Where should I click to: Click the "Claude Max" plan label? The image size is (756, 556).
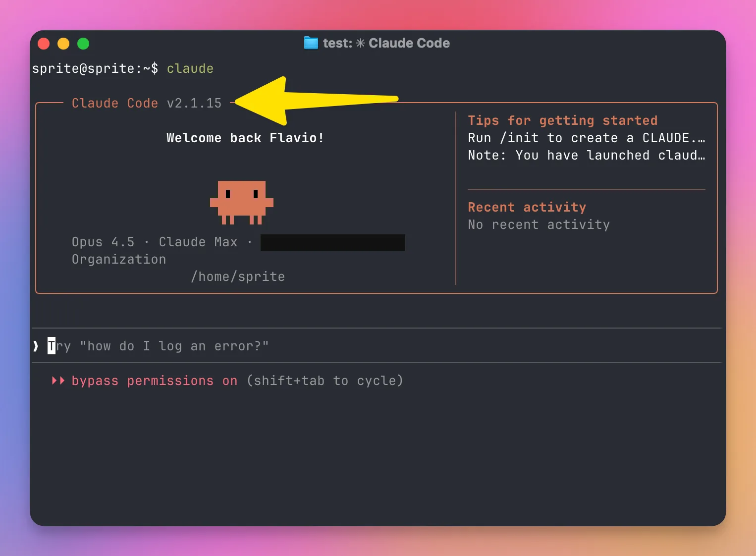click(198, 242)
